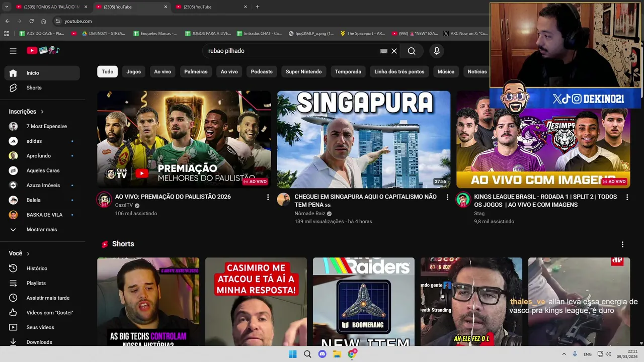644x362 pixels.
Task: Select the Música filter chip
Action: click(x=446, y=71)
